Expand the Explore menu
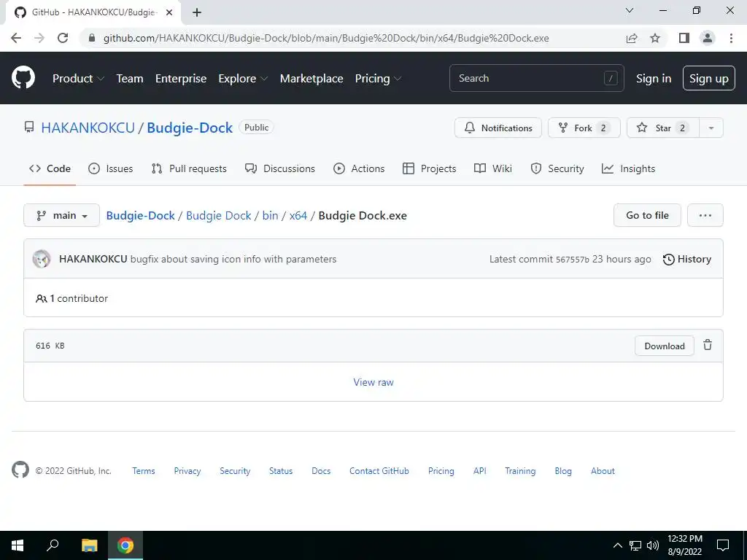Image resolution: width=747 pixels, height=560 pixels. (x=243, y=79)
